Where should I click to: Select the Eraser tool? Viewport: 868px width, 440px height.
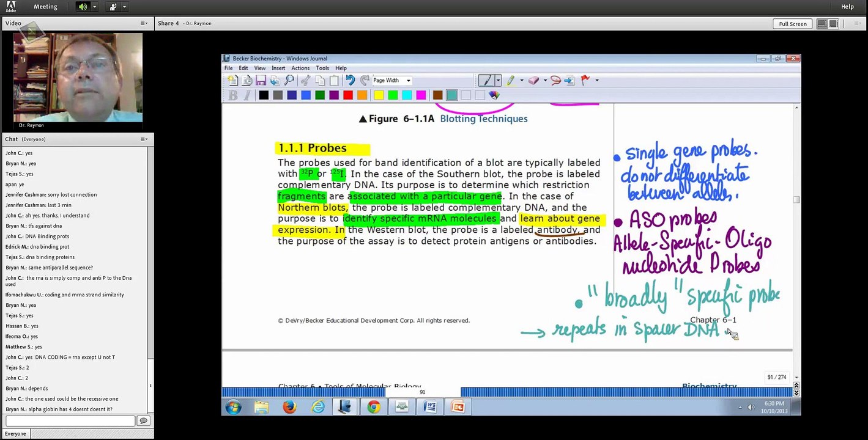tap(533, 81)
